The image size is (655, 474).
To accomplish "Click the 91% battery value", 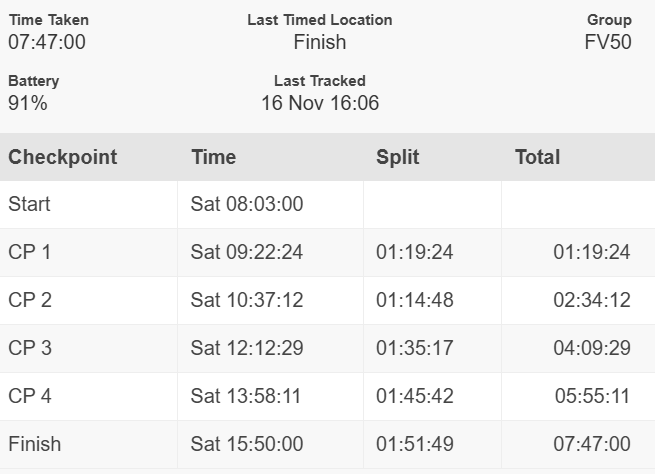I will tap(28, 103).
